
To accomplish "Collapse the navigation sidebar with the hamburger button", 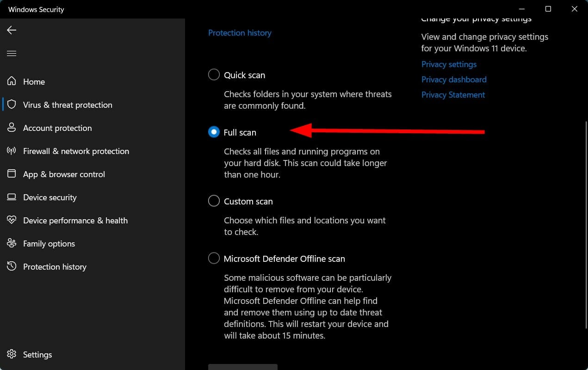I will pos(11,53).
